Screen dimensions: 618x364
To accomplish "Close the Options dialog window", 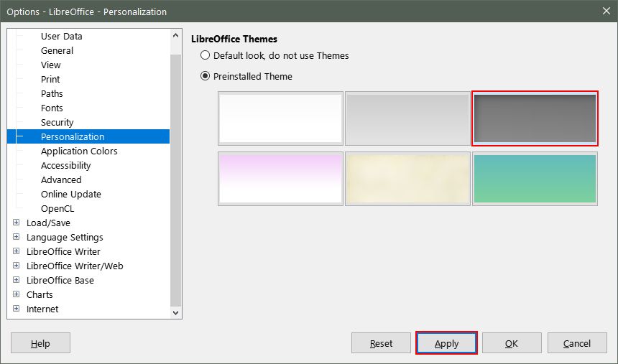I will pos(607,11).
